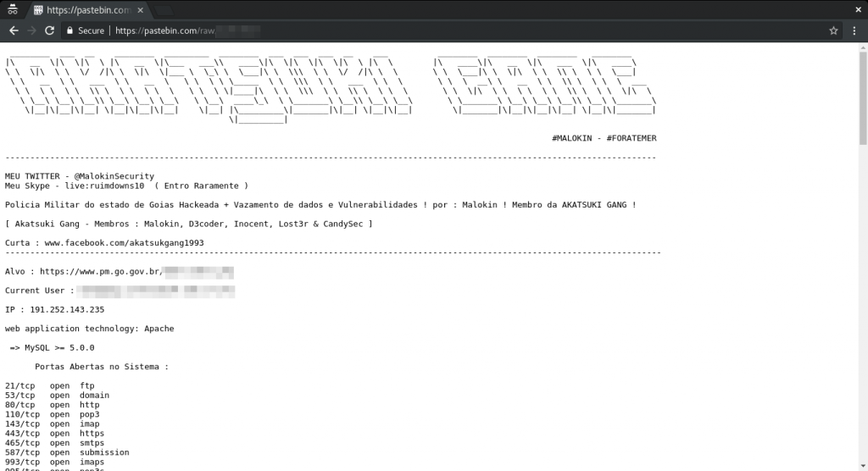Click the IP '191.252.143.235'
This screenshot has width=868, height=471.
coord(67,309)
